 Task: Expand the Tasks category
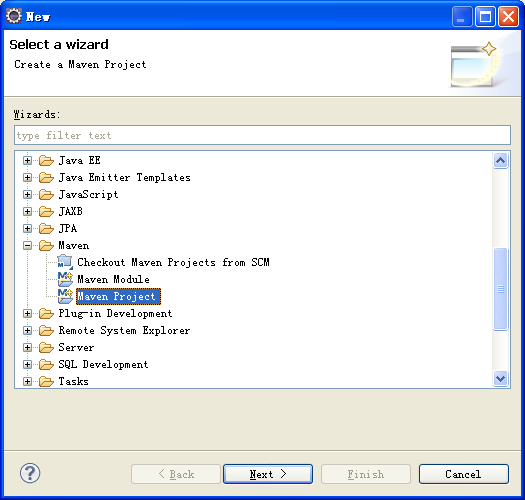27,381
